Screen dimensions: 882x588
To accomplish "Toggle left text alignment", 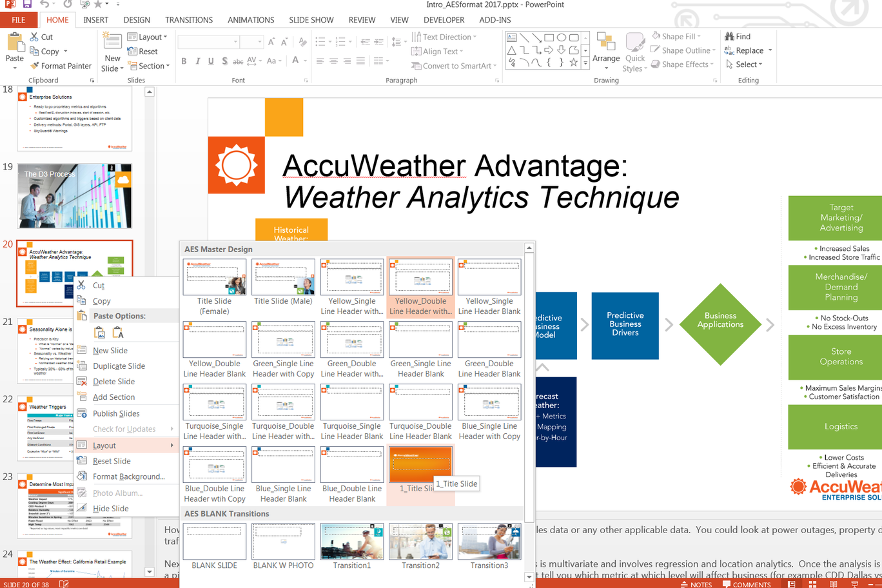I will click(320, 61).
